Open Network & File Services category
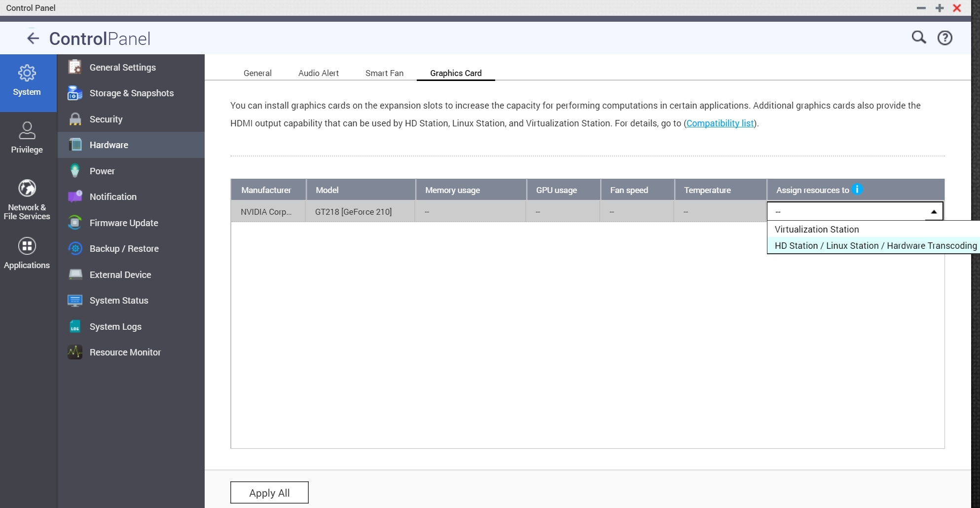Viewport: 980px width, 508px height. pos(27,199)
